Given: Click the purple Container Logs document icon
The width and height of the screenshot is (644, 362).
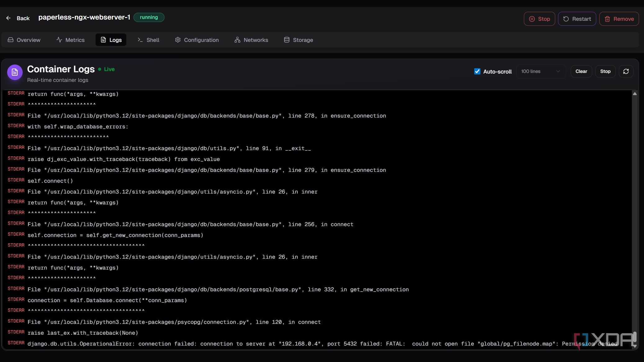Looking at the screenshot, I should pyautogui.click(x=15, y=72).
